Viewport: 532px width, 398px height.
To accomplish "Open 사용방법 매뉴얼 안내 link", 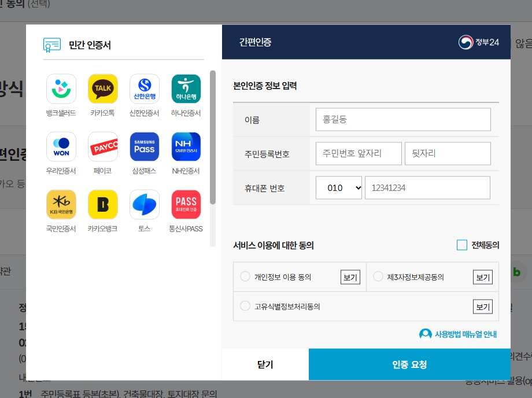I will (x=465, y=334).
